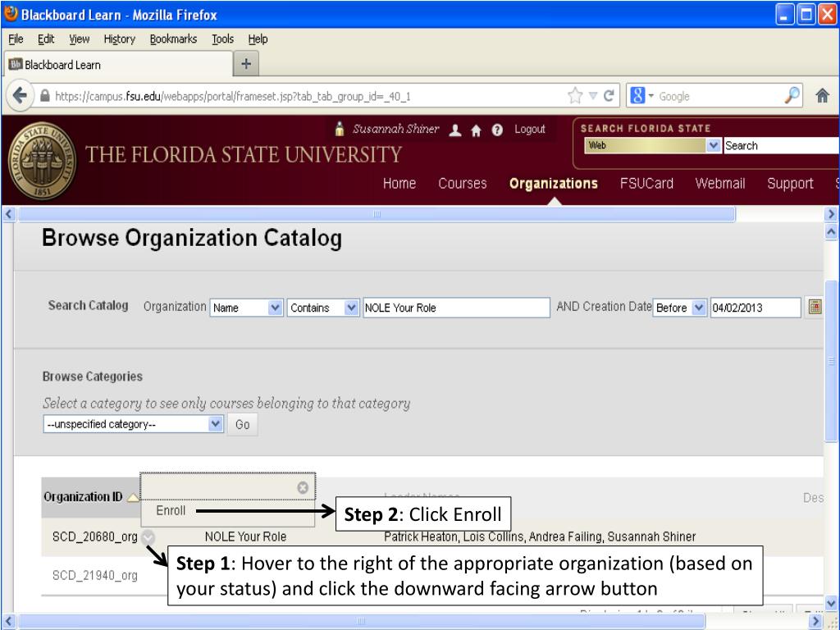The height and width of the screenshot is (630, 840).
Task: Open the Tools menu
Action: click(222, 39)
